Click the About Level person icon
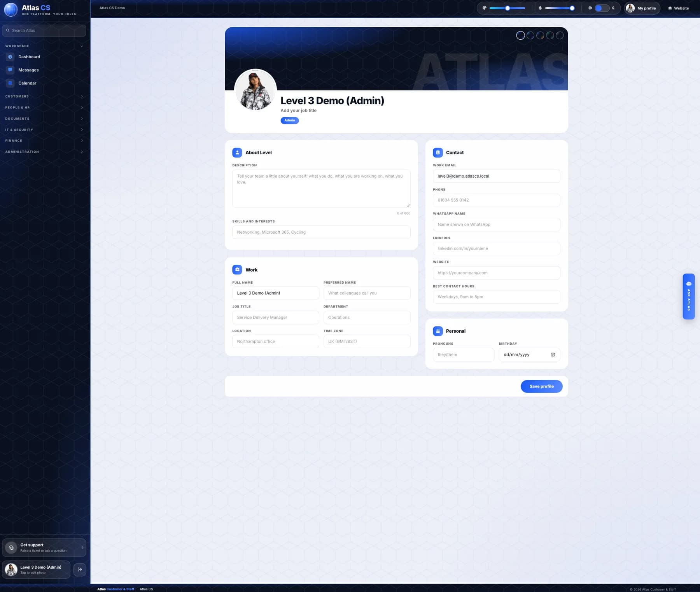This screenshot has width=700, height=592. [x=237, y=152]
